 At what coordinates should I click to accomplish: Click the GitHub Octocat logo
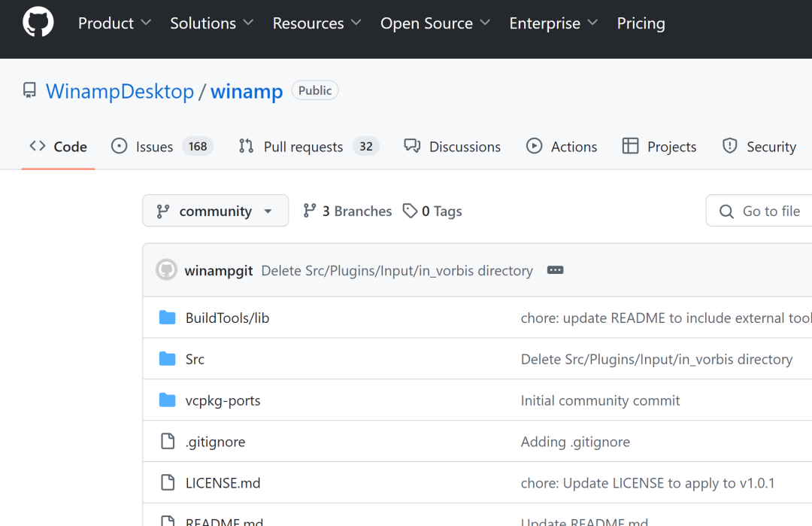pos(38,23)
